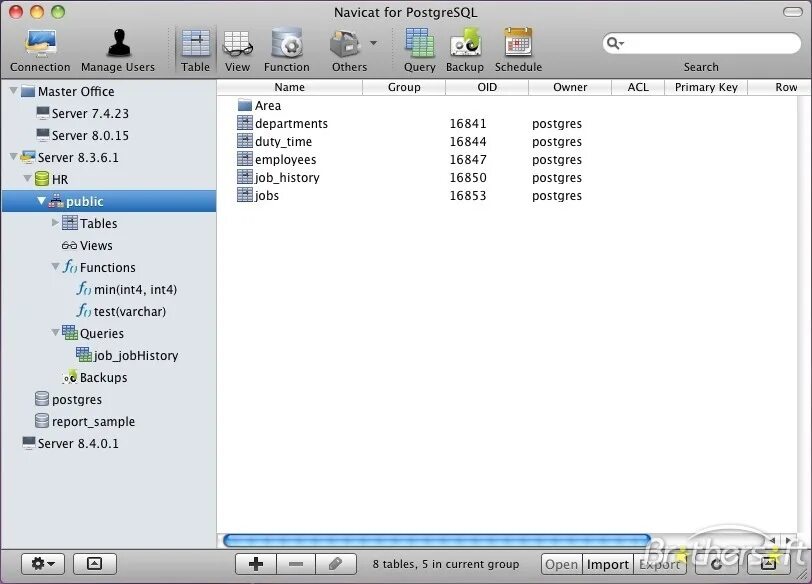Select the test(varchar) function
Image resolution: width=812 pixels, height=584 pixels.
point(121,311)
